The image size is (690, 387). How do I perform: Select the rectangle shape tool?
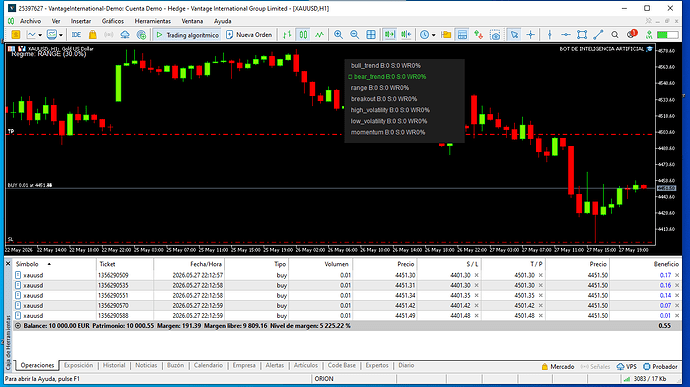point(582,34)
